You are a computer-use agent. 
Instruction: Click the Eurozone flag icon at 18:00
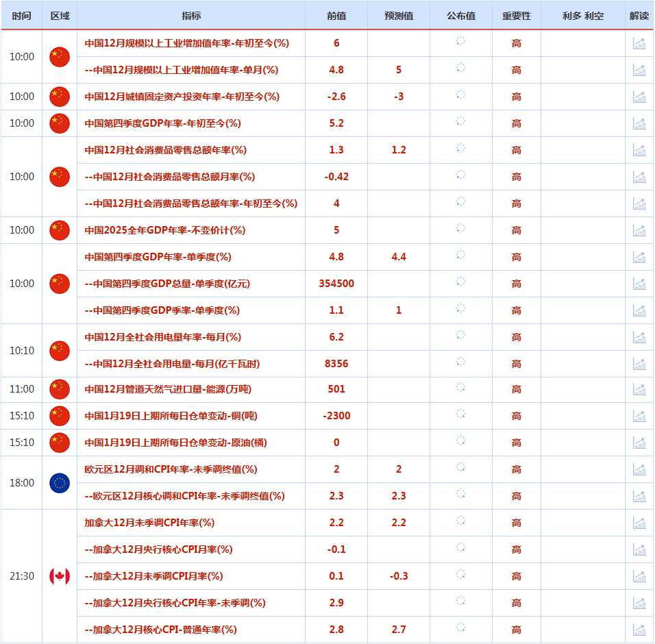[x=60, y=483]
